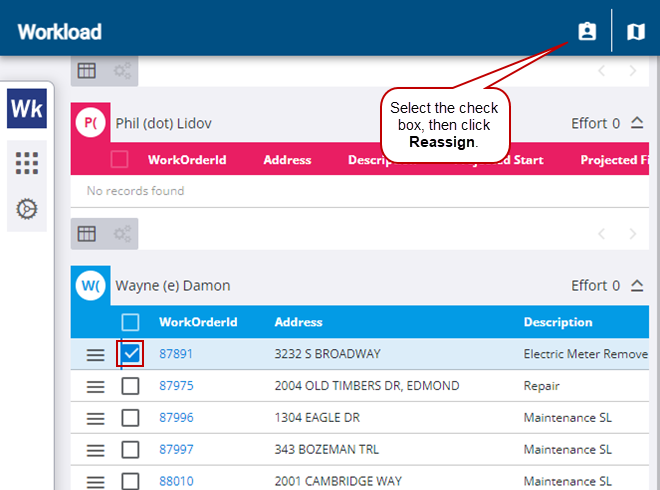Open the map view icon
The image size is (660, 490).
[636, 32]
